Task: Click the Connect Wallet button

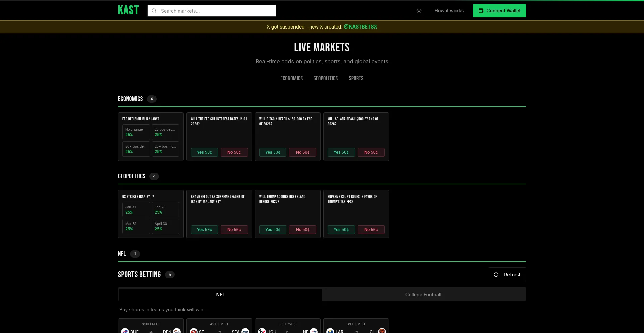Action: (x=499, y=11)
